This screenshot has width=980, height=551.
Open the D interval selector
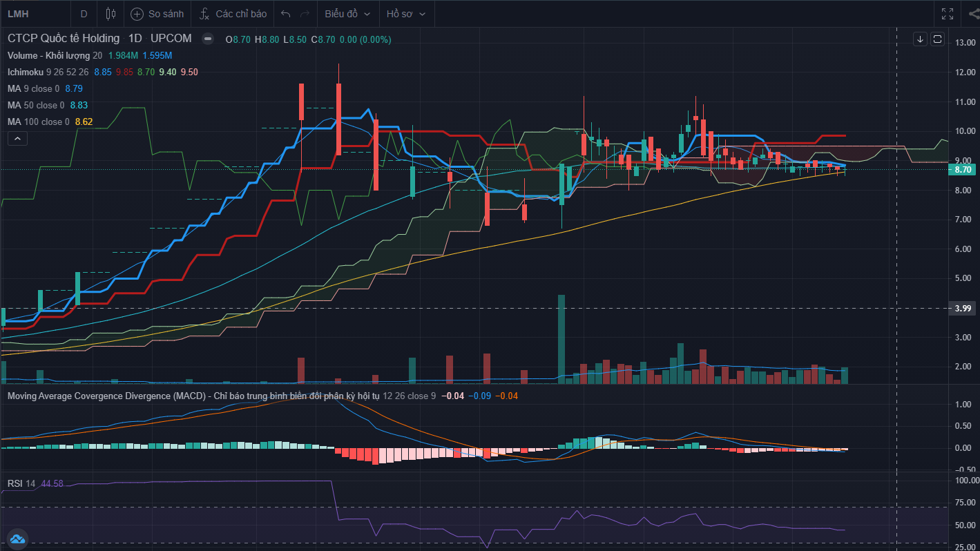pyautogui.click(x=84, y=14)
